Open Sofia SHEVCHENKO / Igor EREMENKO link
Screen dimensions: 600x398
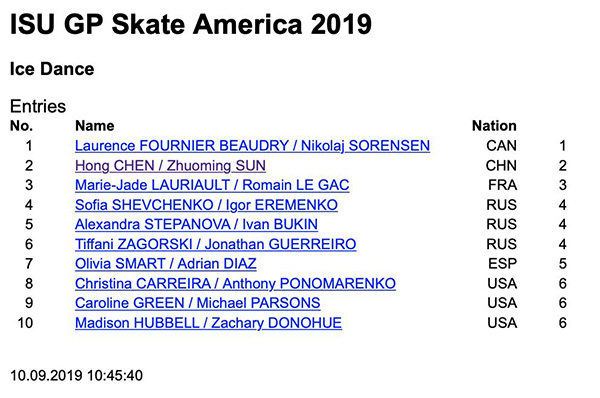coord(206,205)
